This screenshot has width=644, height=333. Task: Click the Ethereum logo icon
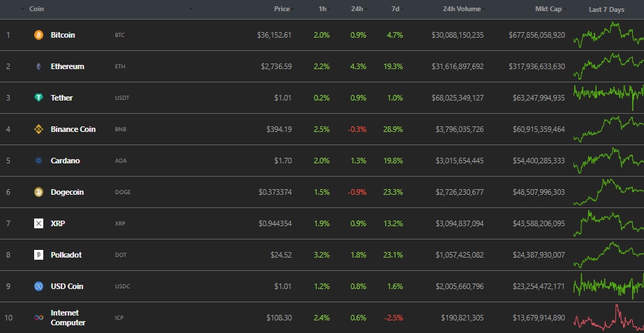coord(38,66)
